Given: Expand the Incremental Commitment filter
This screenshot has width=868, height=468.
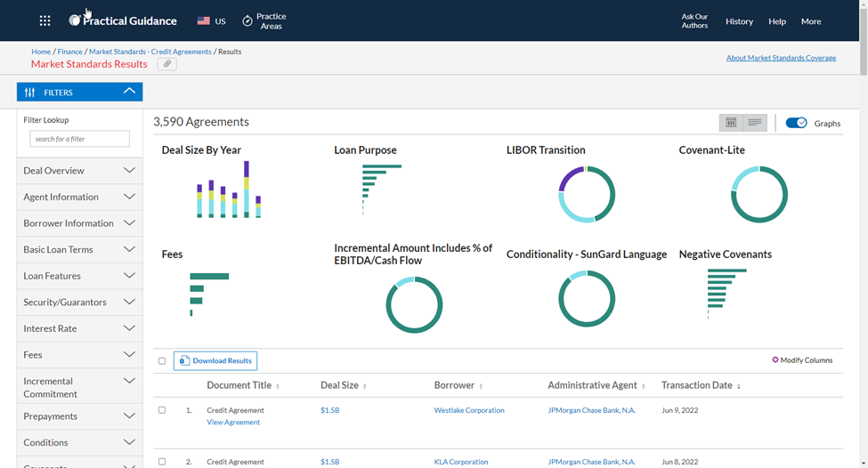Looking at the screenshot, I should pyautogui.click(x=80, y=387).
